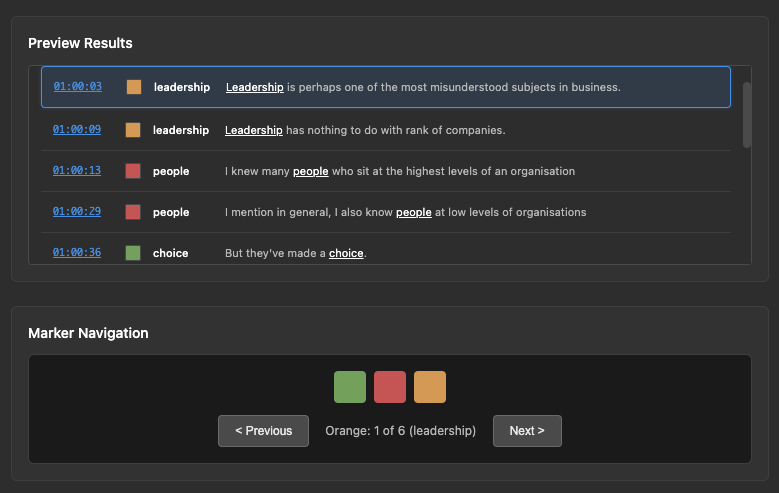Open the 01:00:36 timecode link
The height and width of the screenshot is (493, 779).
pyautogui.click(x=77, y=253)
